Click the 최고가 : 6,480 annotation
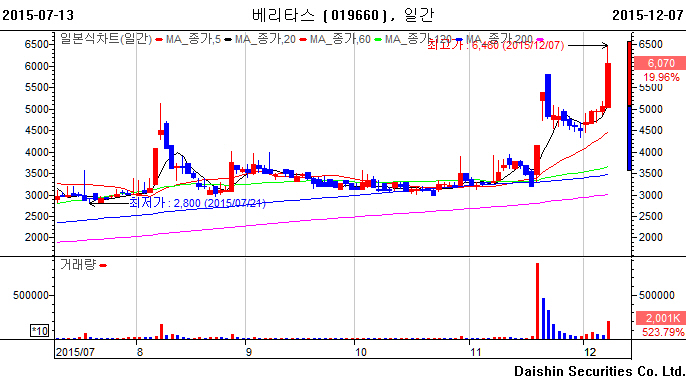This screenshot has height=383, width=686. pyautogui.click(x=496, y=45)
